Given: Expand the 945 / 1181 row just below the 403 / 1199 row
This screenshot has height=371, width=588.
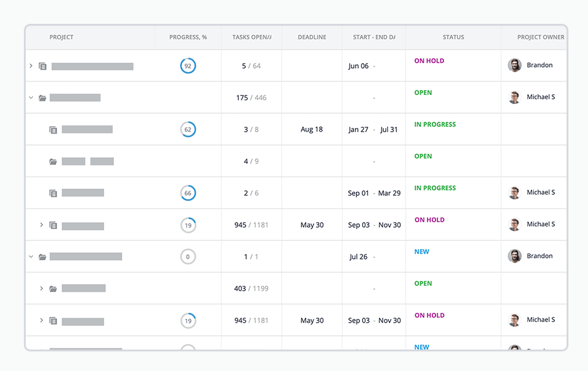Looking at the screenshot, I should [x=42, y=320].
